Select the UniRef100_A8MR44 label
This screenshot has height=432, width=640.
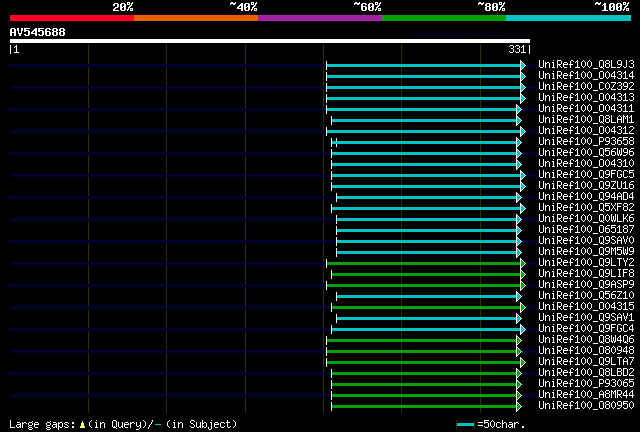[586, 395]
